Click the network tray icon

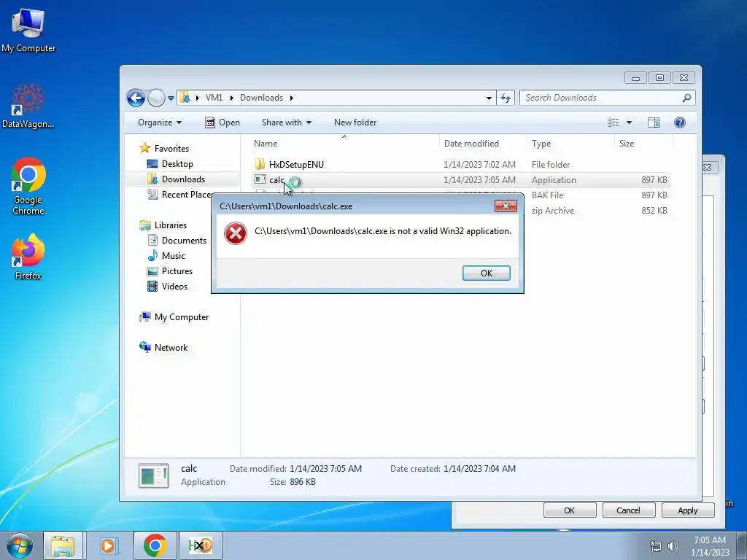(656, 546)
